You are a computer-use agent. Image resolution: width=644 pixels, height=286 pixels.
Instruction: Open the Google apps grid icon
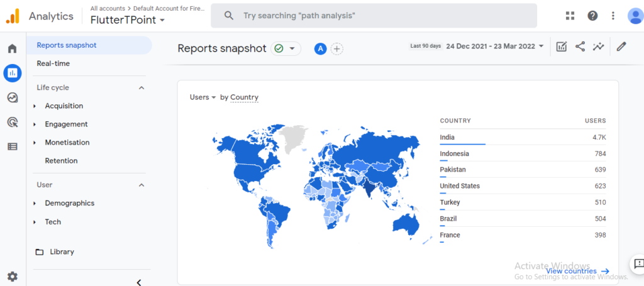coord(570,16)
